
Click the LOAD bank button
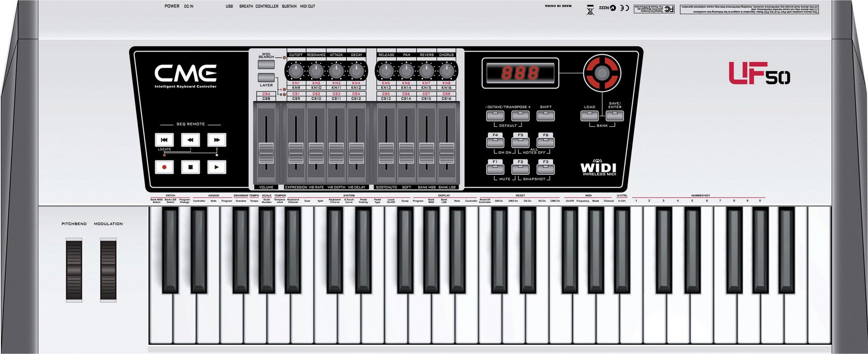click(589, 116)
